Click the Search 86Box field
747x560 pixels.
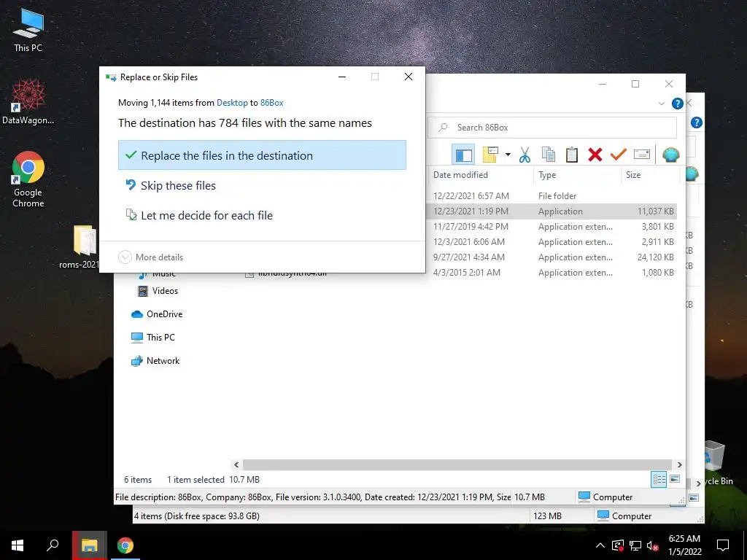[552, 128]
